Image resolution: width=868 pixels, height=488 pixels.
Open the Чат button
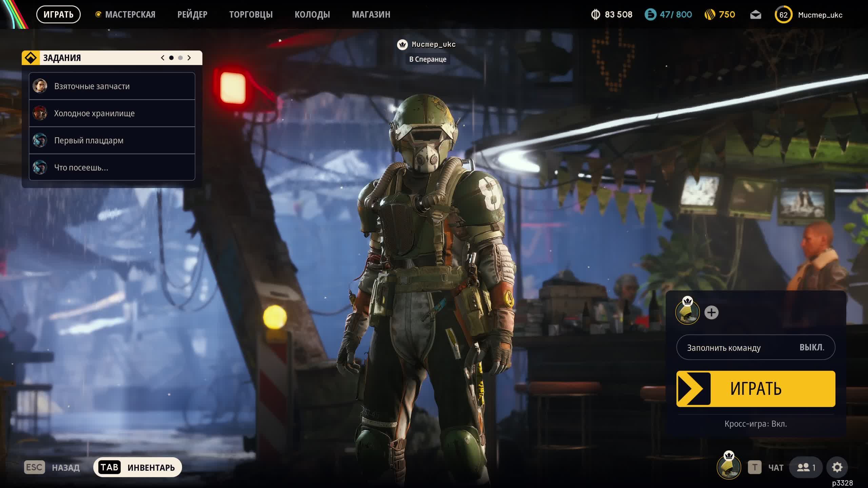tap(775, 468)
